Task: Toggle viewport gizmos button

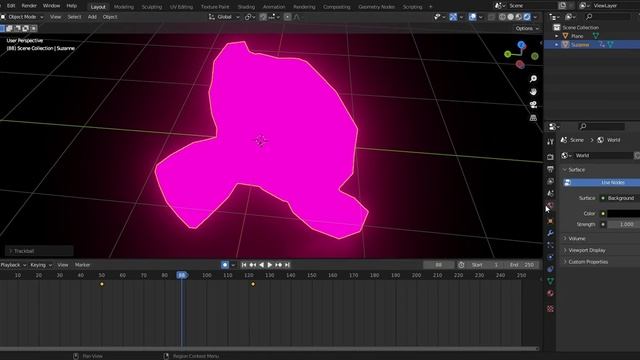Action: coord(453,17)
